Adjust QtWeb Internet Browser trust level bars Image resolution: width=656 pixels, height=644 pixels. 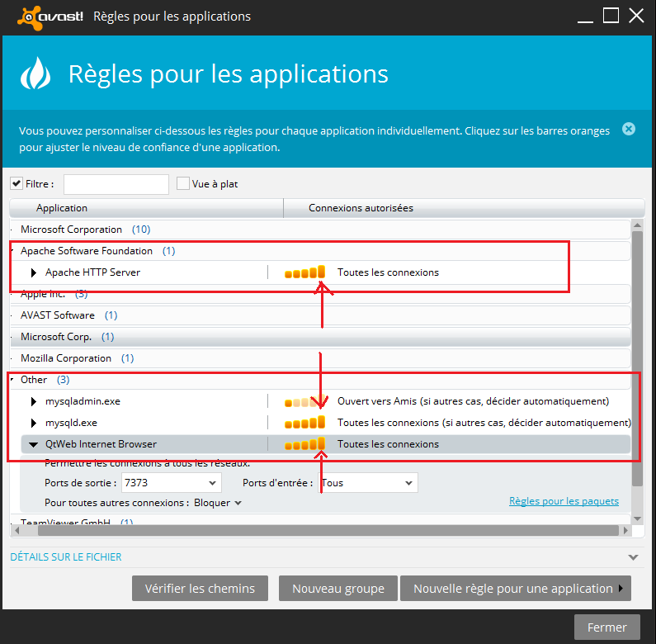pos(304,444)
